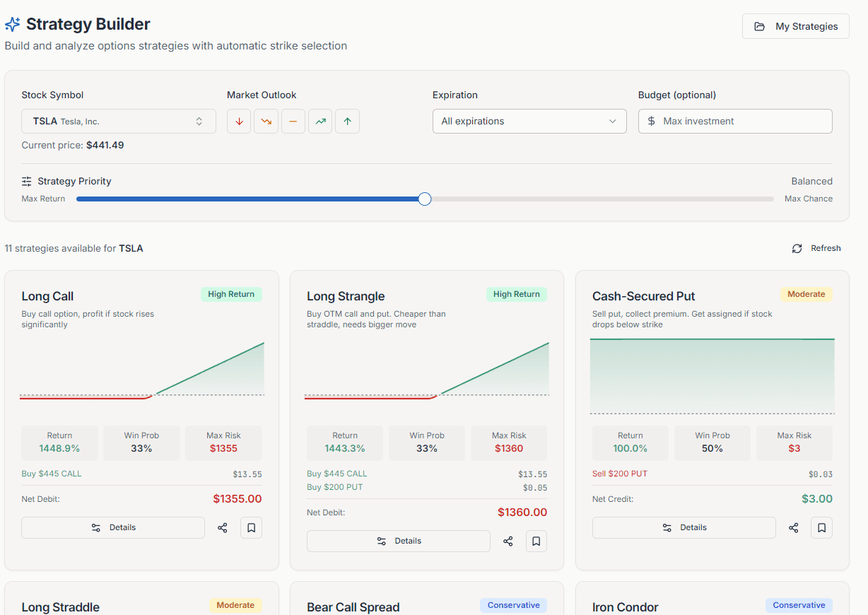The image size is (868, 615).
Task: Share the Cash-Secured Put strategy
Action: coord(793,528)
